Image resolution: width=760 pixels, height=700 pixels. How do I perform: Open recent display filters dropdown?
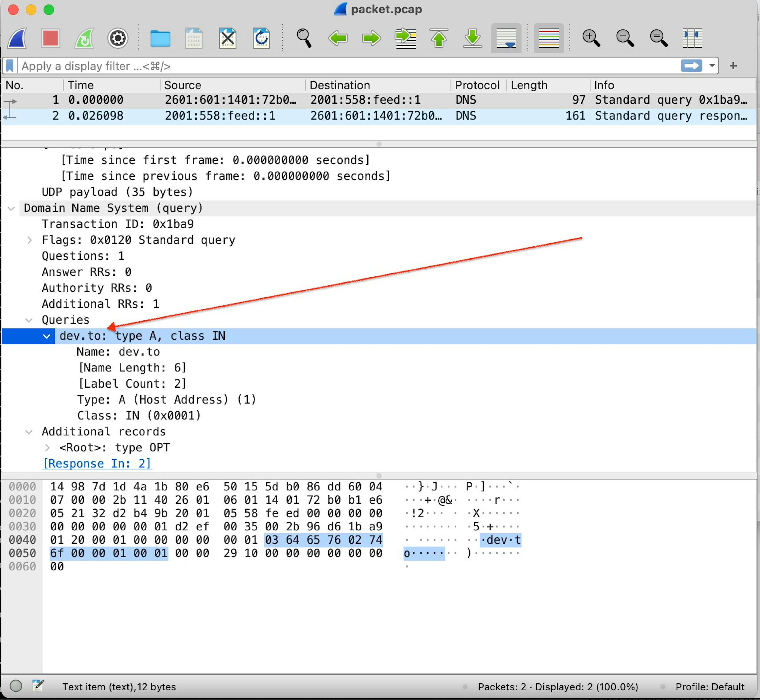[x=712, y=66]
